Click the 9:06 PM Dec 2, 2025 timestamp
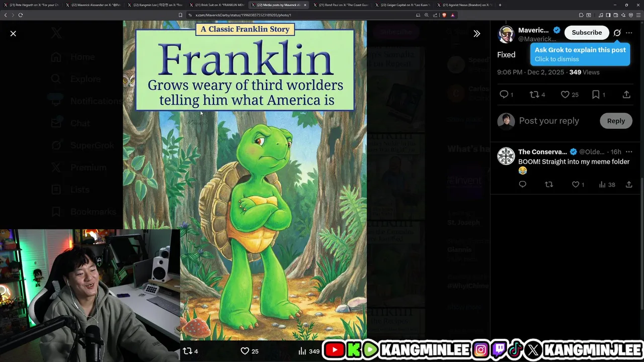The image size is (644, 362). pyautogui.click(x=531, y=72)
